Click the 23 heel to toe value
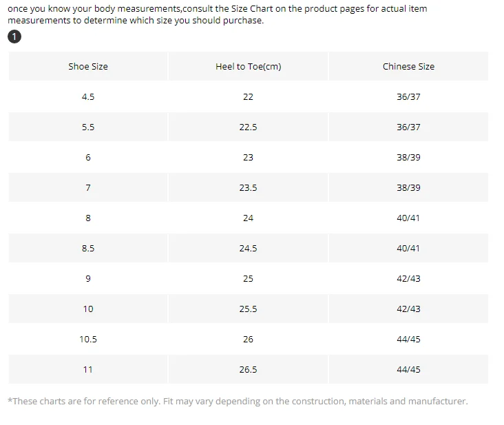Viewport: 504px width, 425px height. (248, 157)
